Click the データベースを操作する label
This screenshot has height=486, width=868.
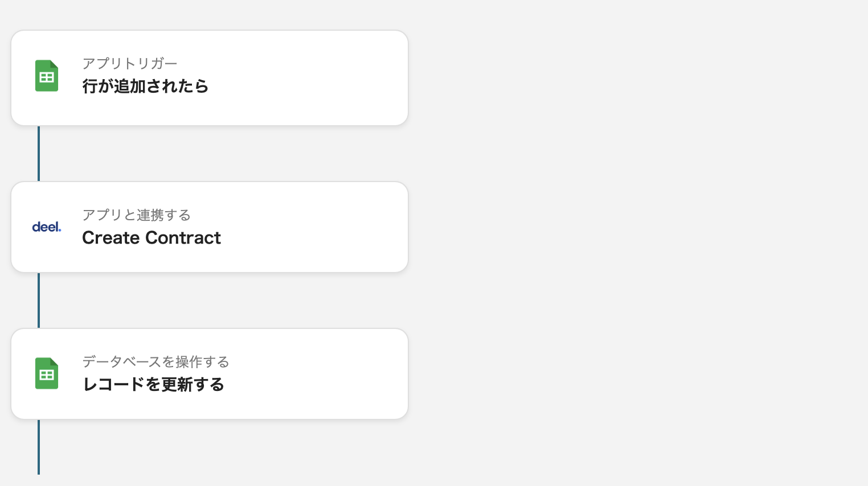coord(155,362)
